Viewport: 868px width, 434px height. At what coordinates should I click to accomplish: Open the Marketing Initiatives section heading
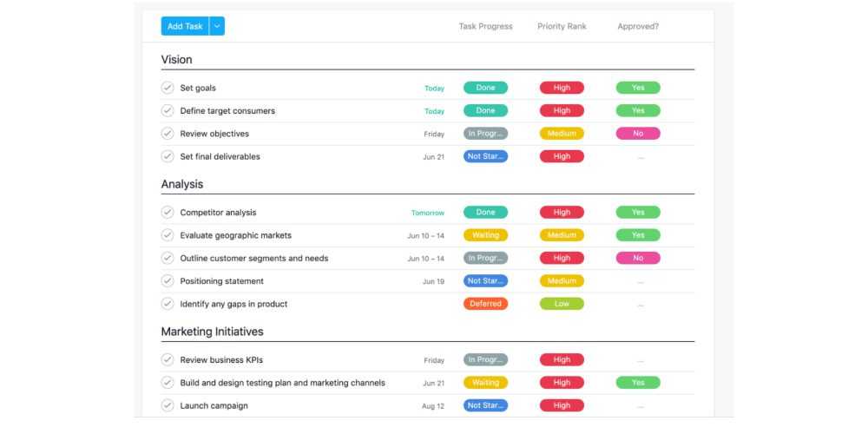[212, 332]
